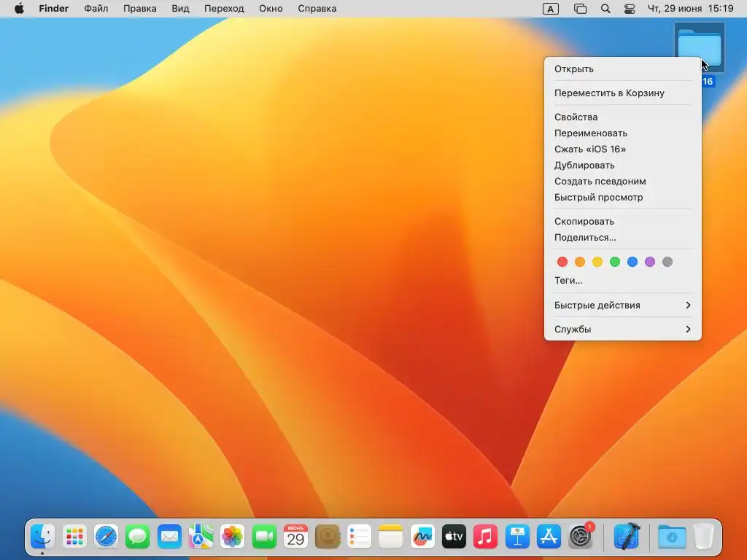Image resolution: width=747 pixels, height=560 pixels.
Task: Apply the orange tag color
Action: tap(580, 262)
